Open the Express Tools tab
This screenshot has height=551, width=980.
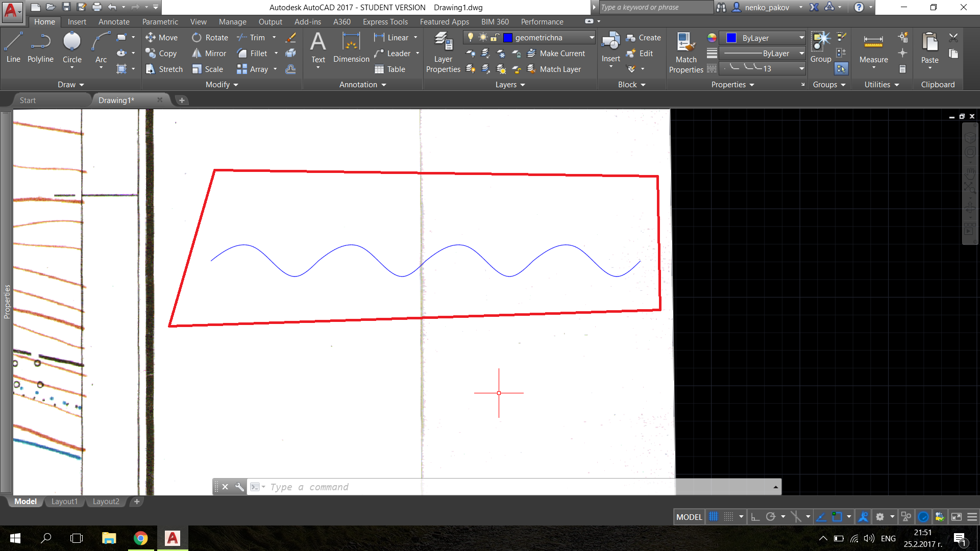tap(385, 22)
